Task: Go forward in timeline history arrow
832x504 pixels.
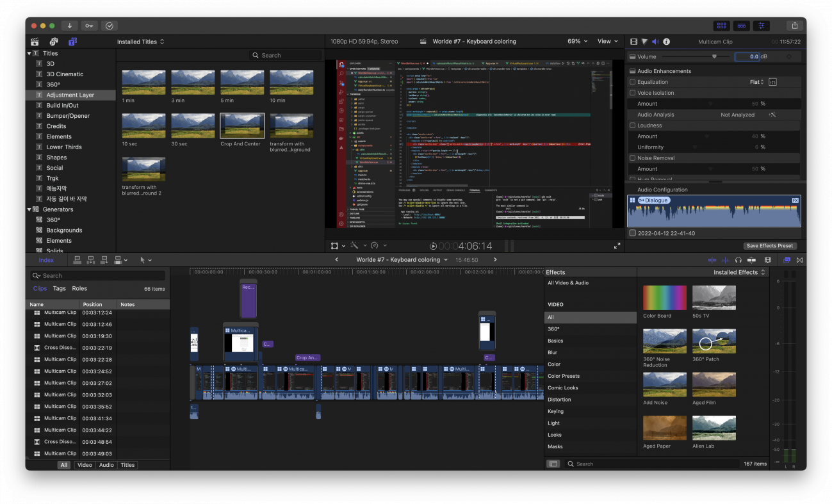Action: (x=495, y=260)
